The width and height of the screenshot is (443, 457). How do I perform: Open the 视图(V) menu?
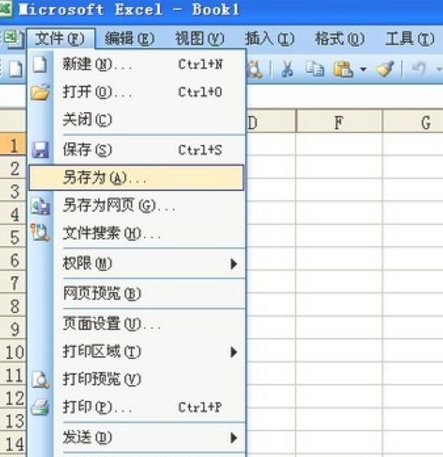click(200, 39)
